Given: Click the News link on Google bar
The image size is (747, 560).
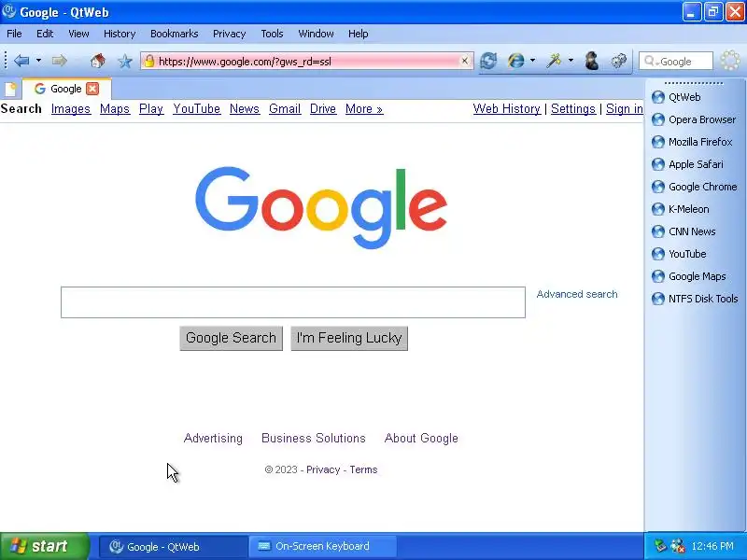Looking at the screenshot, I should 245,109.
